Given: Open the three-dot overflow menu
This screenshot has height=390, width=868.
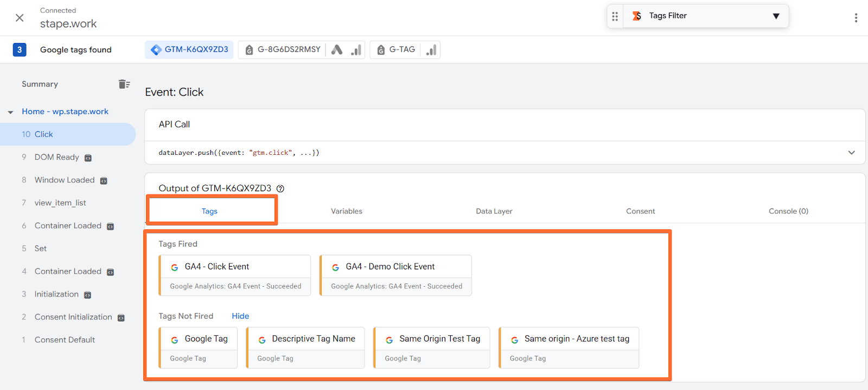Looking at the screenshot, I should click(856, 18).
